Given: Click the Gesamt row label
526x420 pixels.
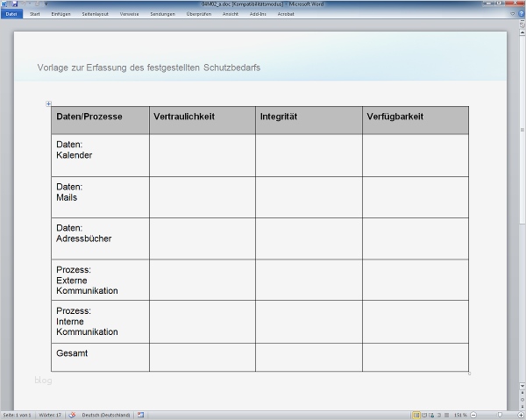Looking at the screenshot, I should pos(72,353).
